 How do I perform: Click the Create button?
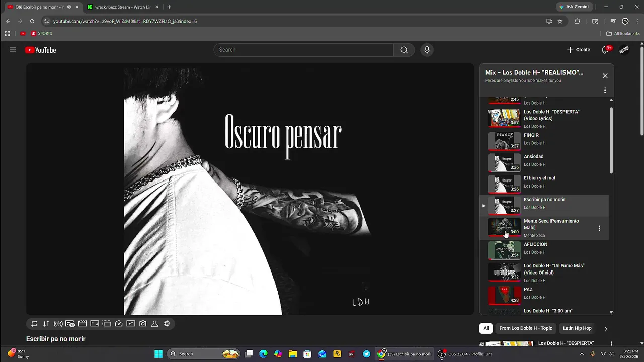tap(579, 50)
